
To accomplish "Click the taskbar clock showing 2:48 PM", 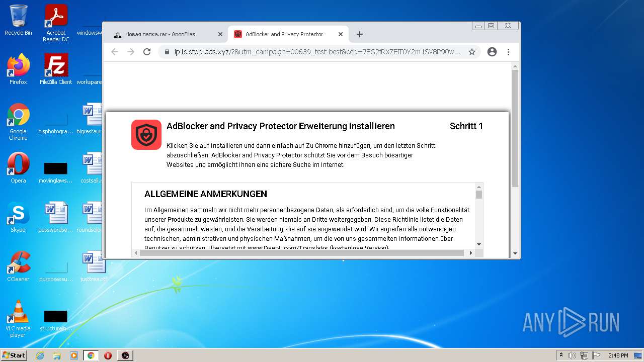I will [x=618, y=355].
